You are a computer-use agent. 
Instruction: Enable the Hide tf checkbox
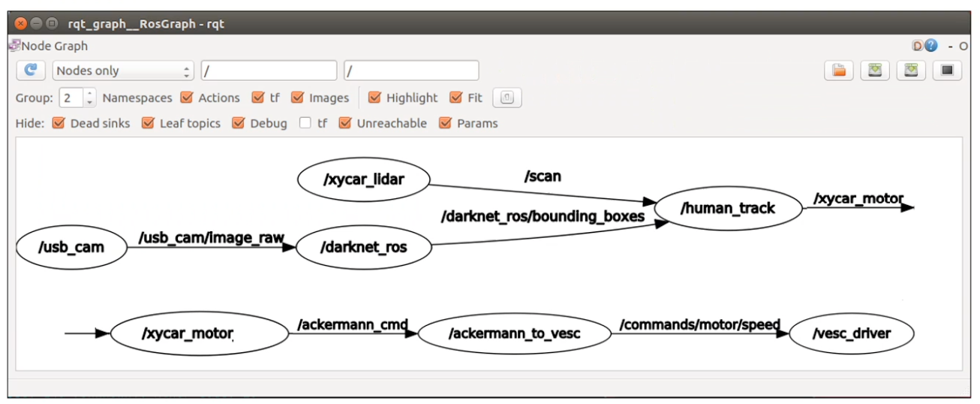[x=305, y=123]
